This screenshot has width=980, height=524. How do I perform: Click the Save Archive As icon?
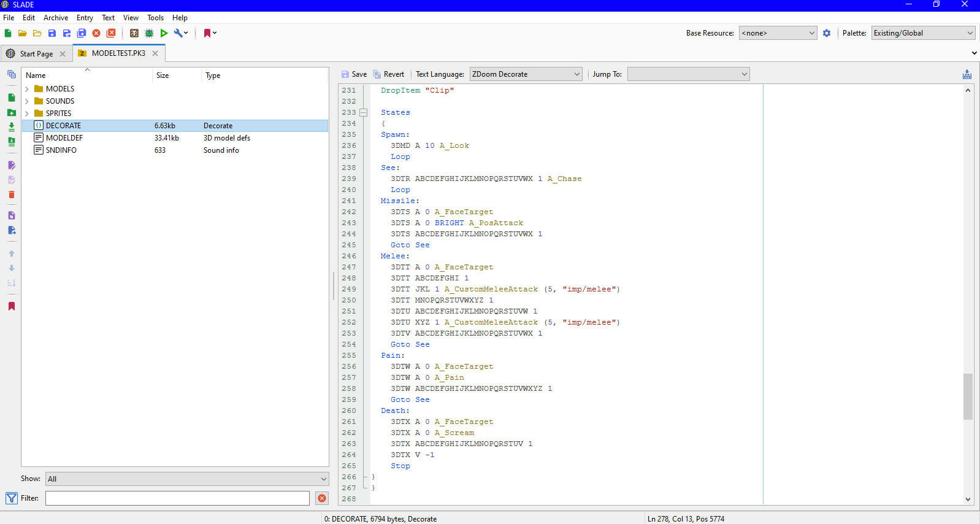point(66,33)
